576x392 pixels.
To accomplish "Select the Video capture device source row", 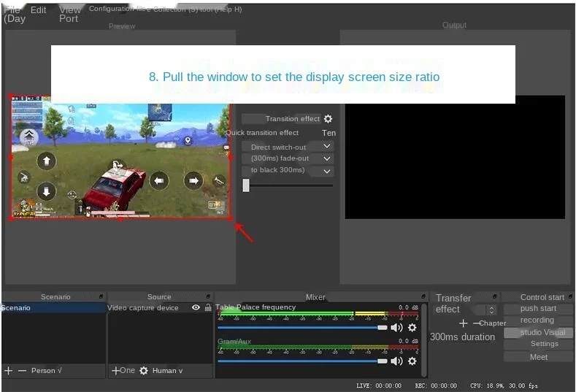I will 160,308.
